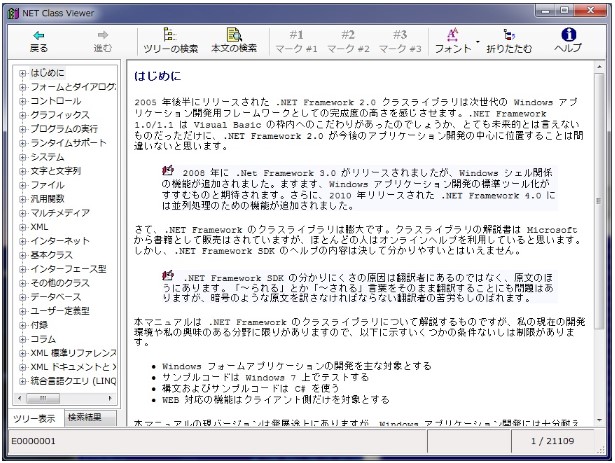Click note icon beside .NET Framework SDK の分かりにくさ
The height and width of the screenshot is (463, 615).
[x=168, y=275]
